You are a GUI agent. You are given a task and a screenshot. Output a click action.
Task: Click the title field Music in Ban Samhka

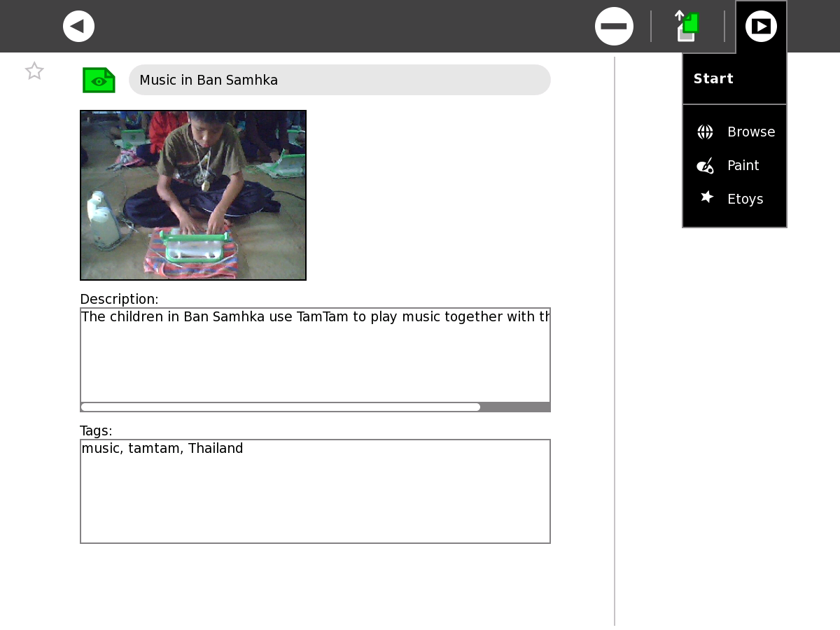click(x=339, y=80)
